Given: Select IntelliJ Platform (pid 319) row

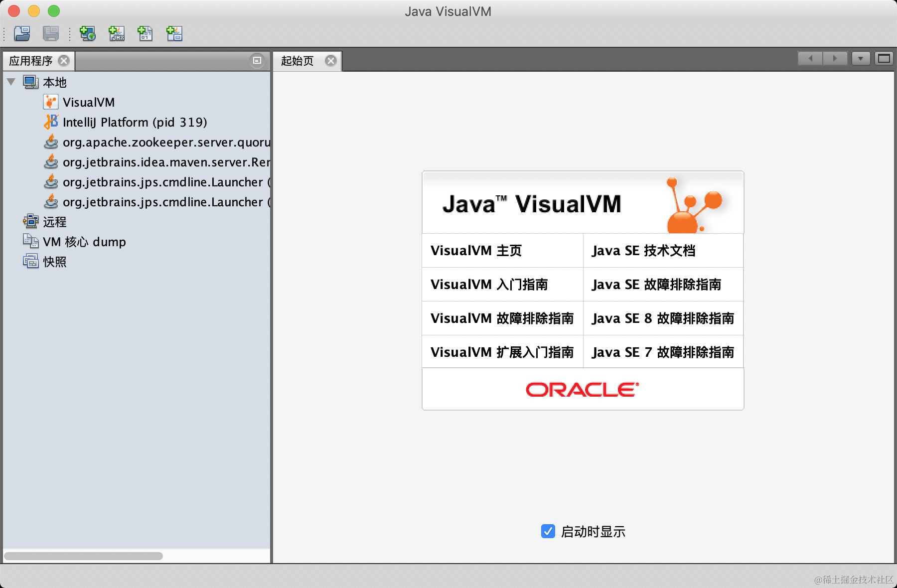Looking at the screenshot, I should pos(135,122).
